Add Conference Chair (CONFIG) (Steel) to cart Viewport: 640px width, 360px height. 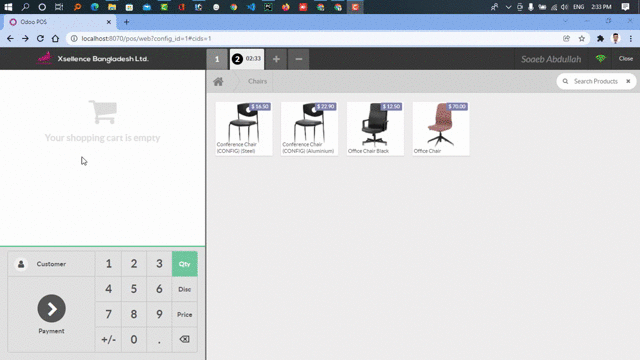coord(244,129)
